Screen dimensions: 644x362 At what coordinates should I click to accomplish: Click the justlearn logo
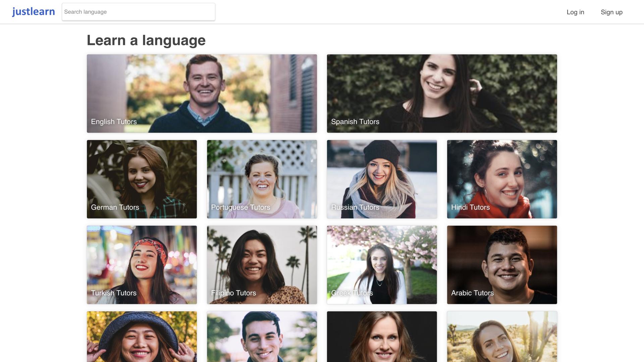[x=34, y=12]
